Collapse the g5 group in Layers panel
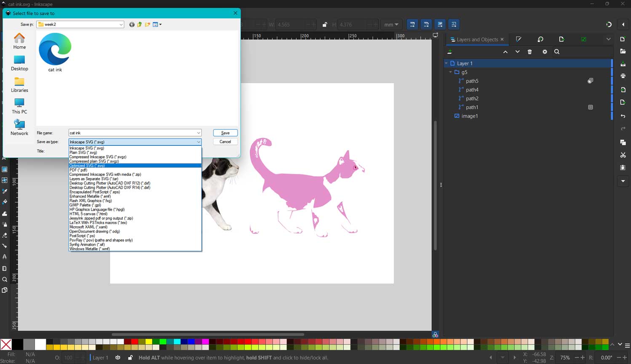This screenshot has width=631, height=364. pos(451,72)
